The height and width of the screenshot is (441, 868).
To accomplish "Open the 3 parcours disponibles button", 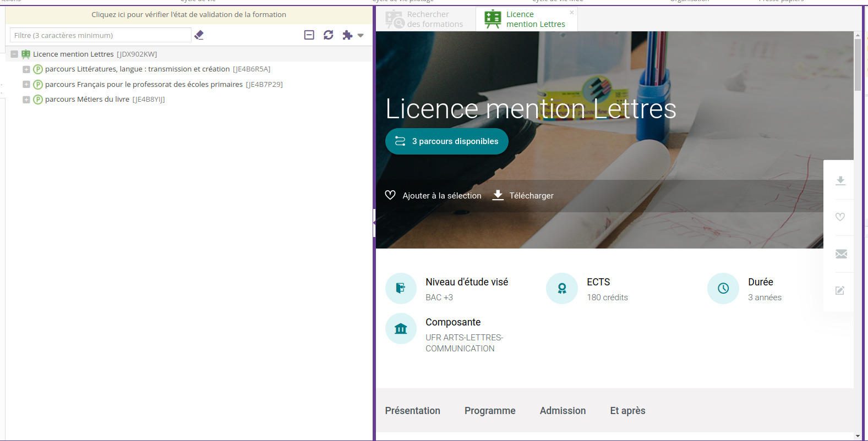I will (x=447, y=141).
